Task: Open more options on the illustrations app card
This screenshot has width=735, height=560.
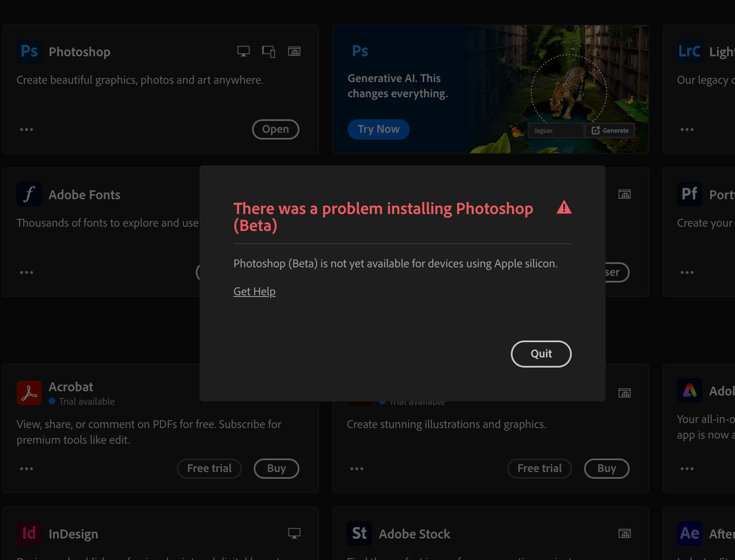Action: click(357, 468)
